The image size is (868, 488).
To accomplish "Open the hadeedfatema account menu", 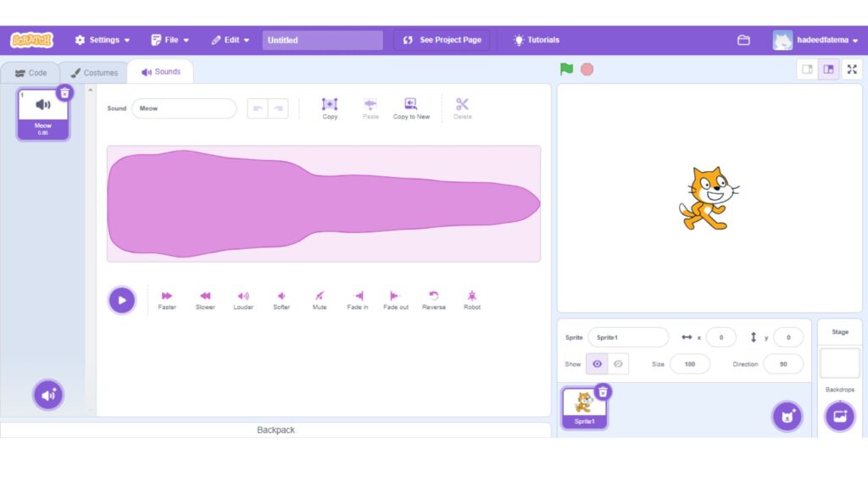I will point(815,40).
